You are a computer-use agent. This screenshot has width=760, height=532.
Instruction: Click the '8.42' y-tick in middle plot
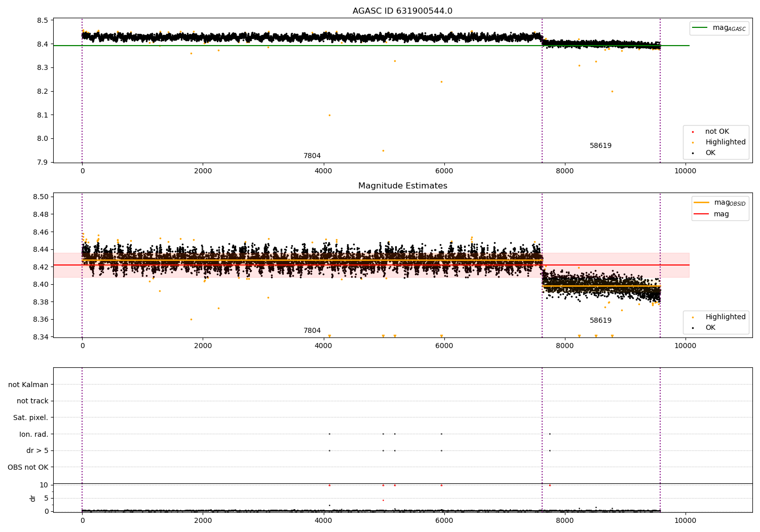pyautogui.click(x=41, y=267)
